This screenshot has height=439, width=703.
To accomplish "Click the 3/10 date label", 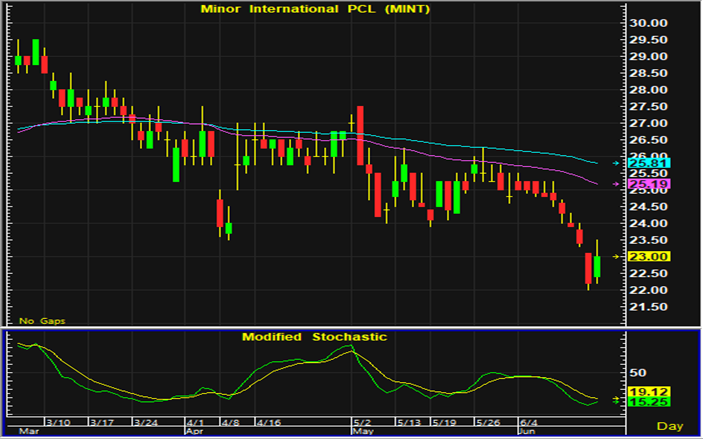I will coord(58,422).
